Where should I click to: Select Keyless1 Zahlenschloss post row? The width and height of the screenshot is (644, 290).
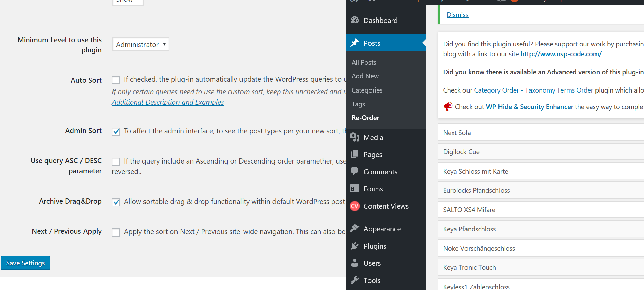click(541, 285)
